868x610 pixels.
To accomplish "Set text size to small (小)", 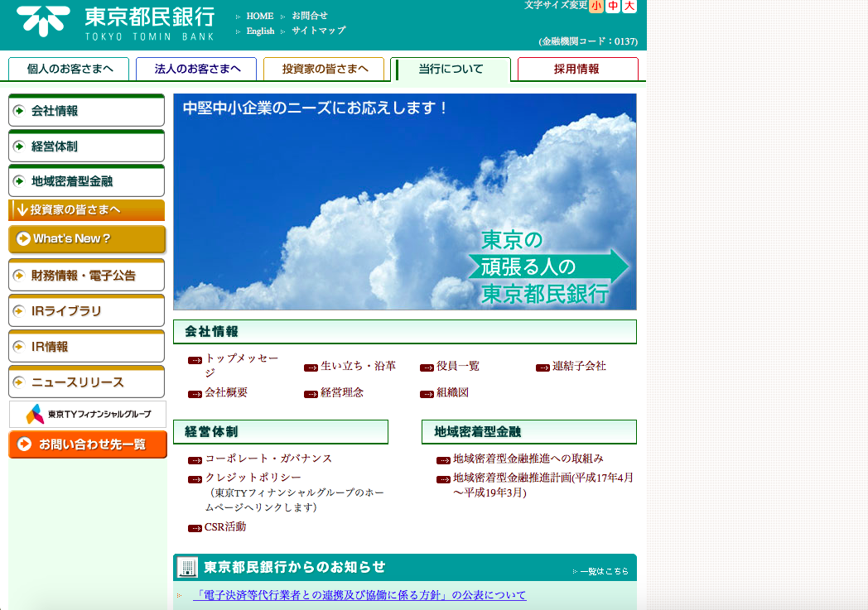I will click(596, 7).
